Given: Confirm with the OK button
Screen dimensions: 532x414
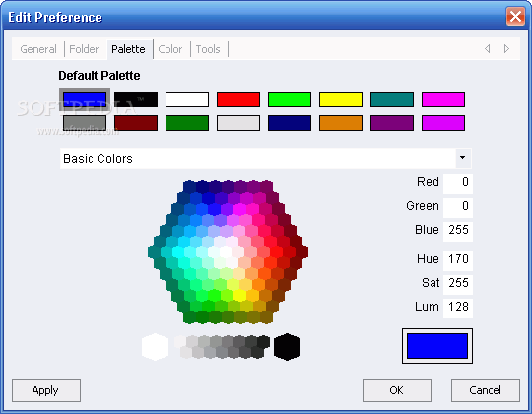Looking at the screenshot, I should 397,390.
